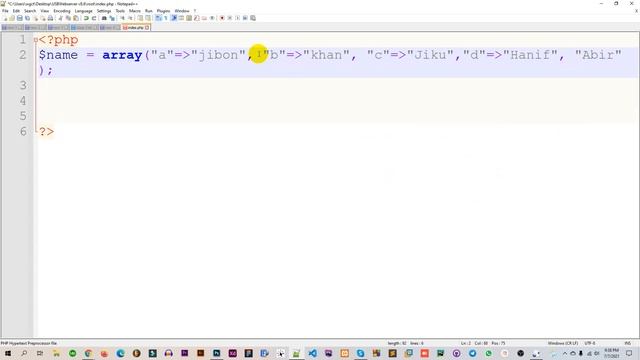Image resolution: width=640 pixels, height=360 pixels.
Task: Open Skype from the taskbar
Action: pyautogui.click(x=360, y=353)
